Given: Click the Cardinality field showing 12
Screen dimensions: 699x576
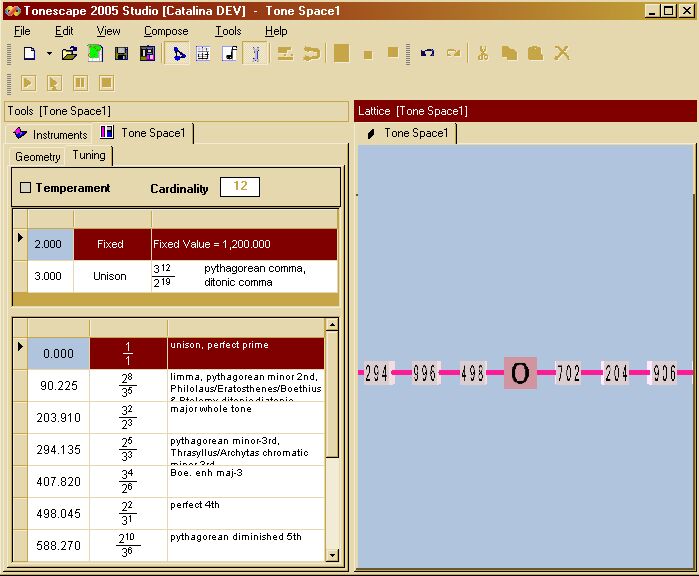Looking at the screenshot, I should coord(240,186).
